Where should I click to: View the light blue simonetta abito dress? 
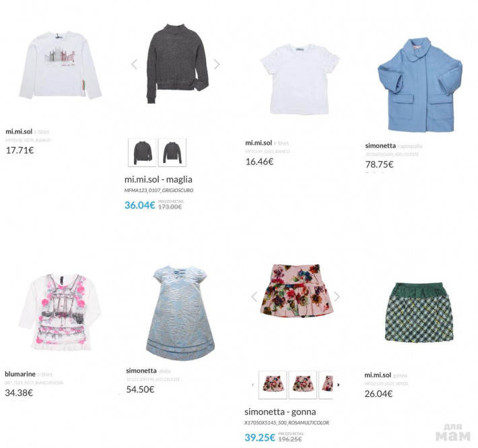(180, 313)
